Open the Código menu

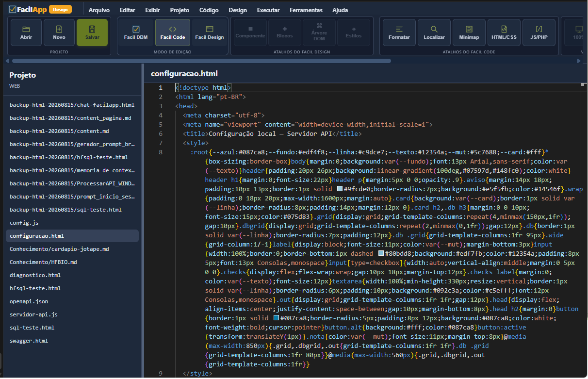(x=209, y=10)
